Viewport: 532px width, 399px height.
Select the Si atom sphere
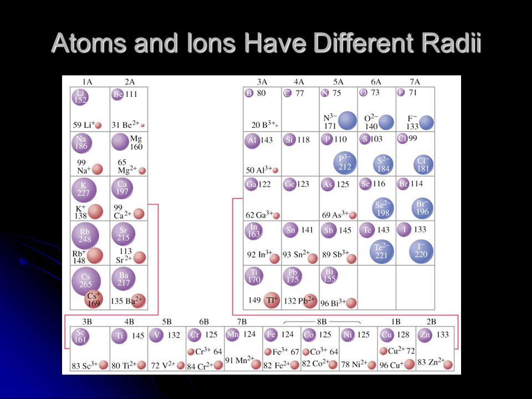[x=289, y=140]
